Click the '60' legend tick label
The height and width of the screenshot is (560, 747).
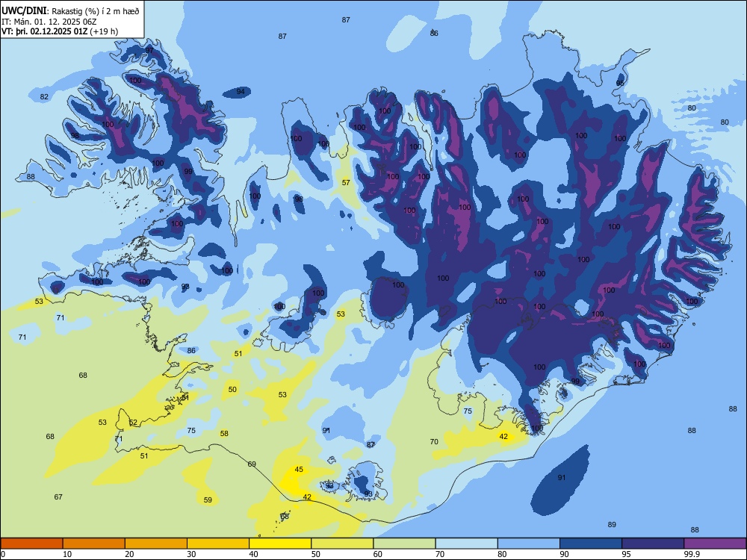click(378, 554)
